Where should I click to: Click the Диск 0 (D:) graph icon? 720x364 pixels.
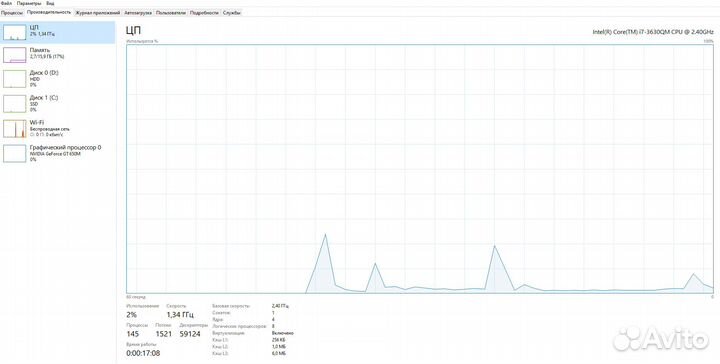point(15,79)
